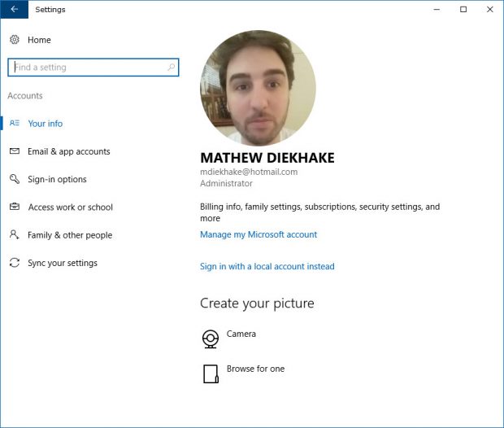The image size is (504, 428).
Task: Click the search magnifier in Find a setting
Action: point(172,67)
